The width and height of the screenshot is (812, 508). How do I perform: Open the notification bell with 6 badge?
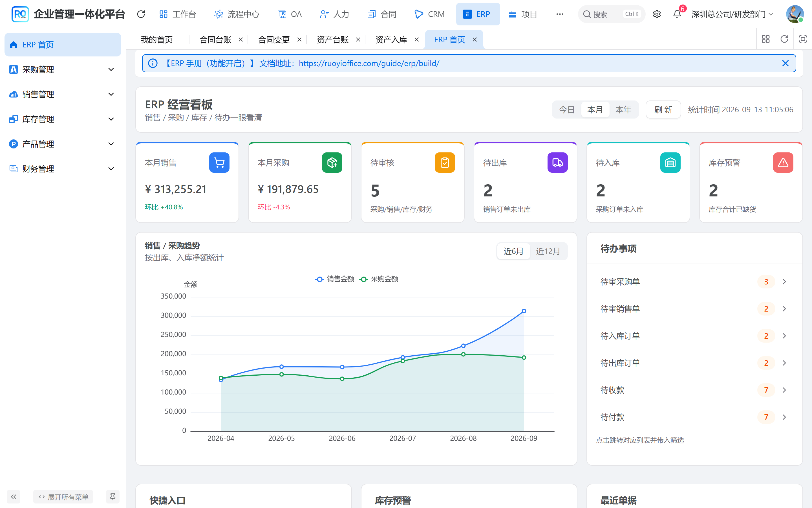click(x=677, y=14)
